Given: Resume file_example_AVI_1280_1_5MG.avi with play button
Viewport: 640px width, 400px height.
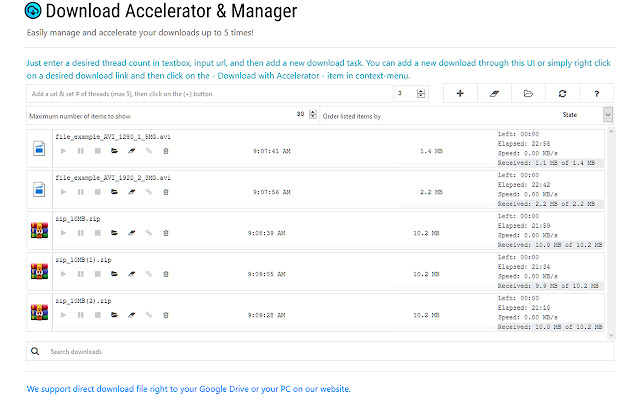Looking at the screenshot, I should click(x=63, y=150).
